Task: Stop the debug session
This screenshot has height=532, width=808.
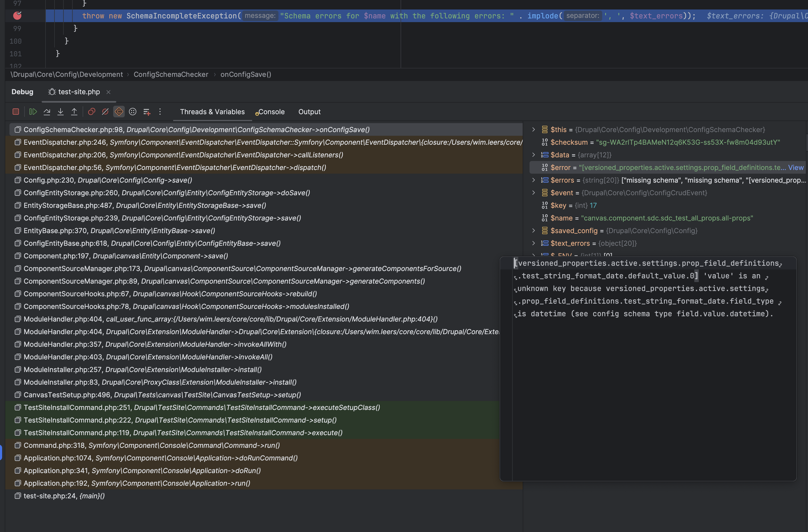Action: 16,112
